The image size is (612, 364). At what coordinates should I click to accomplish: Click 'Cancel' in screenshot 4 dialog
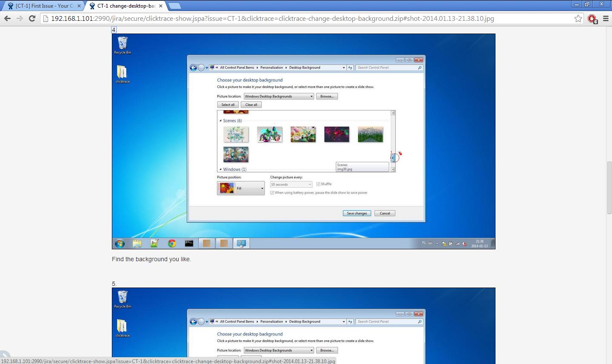385,213
